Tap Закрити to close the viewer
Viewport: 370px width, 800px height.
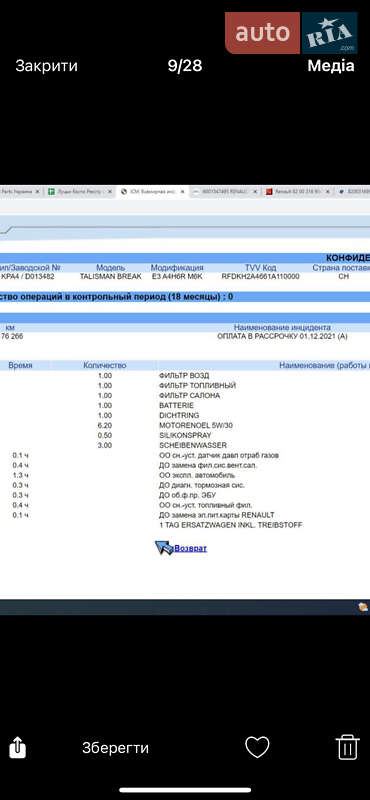coord(46,66)
